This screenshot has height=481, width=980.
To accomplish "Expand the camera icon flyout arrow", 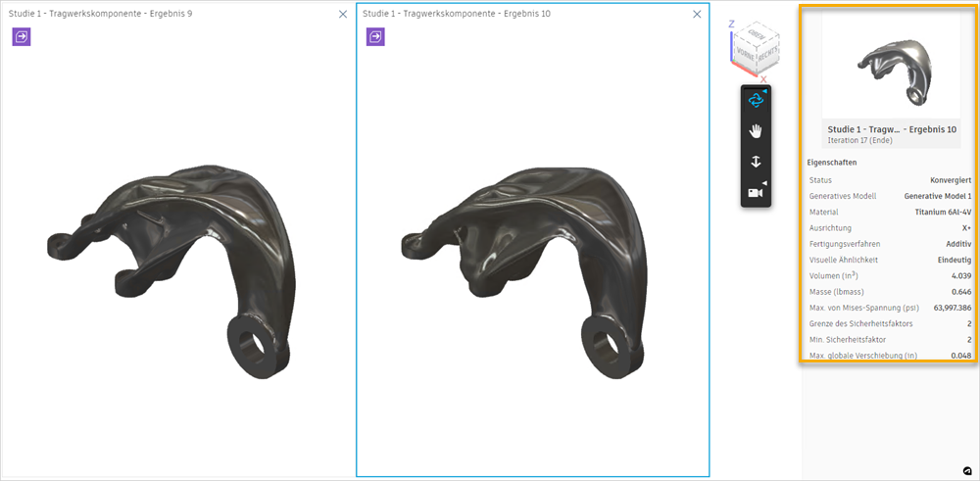I will pos(764,183).
